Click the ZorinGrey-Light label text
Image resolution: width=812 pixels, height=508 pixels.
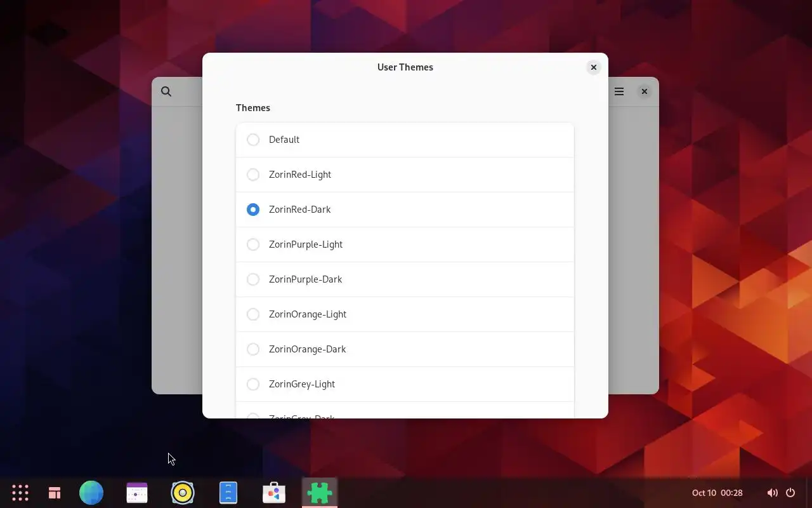301,384
